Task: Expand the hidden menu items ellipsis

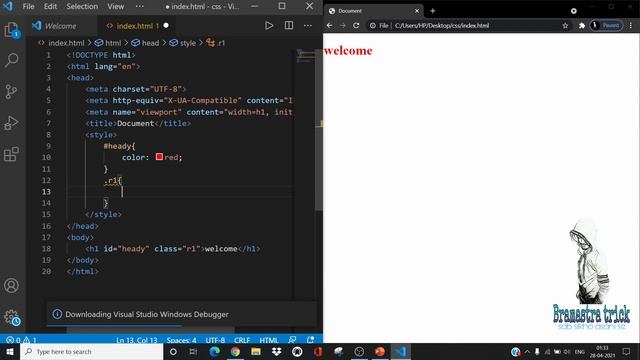Action: 140,7
